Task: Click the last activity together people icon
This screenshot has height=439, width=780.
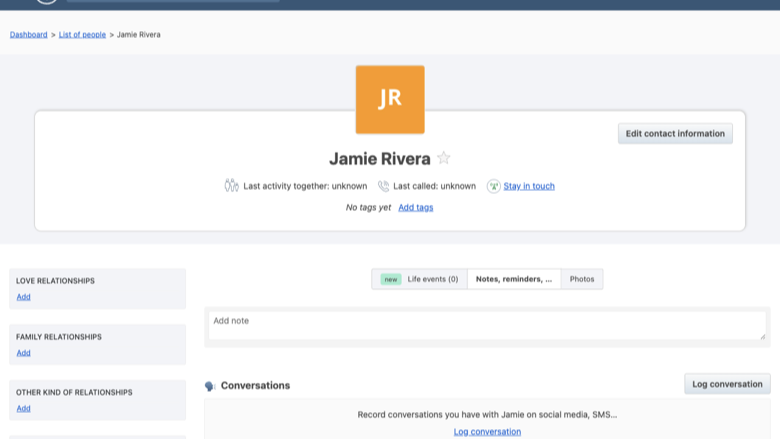Action: (231, 185)
